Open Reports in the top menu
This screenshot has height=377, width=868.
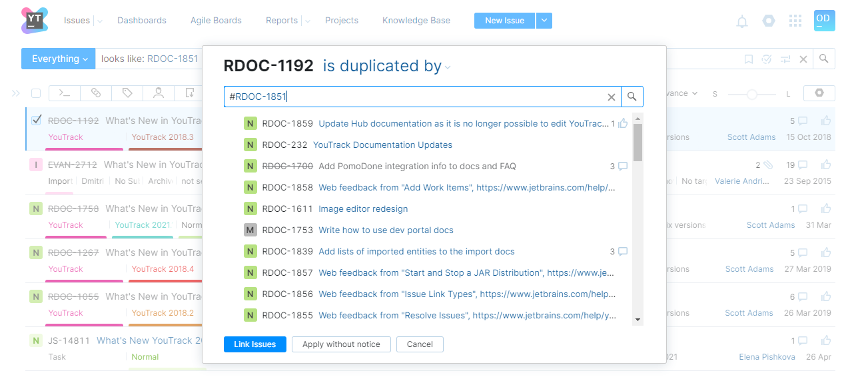(x=282, y=21)
